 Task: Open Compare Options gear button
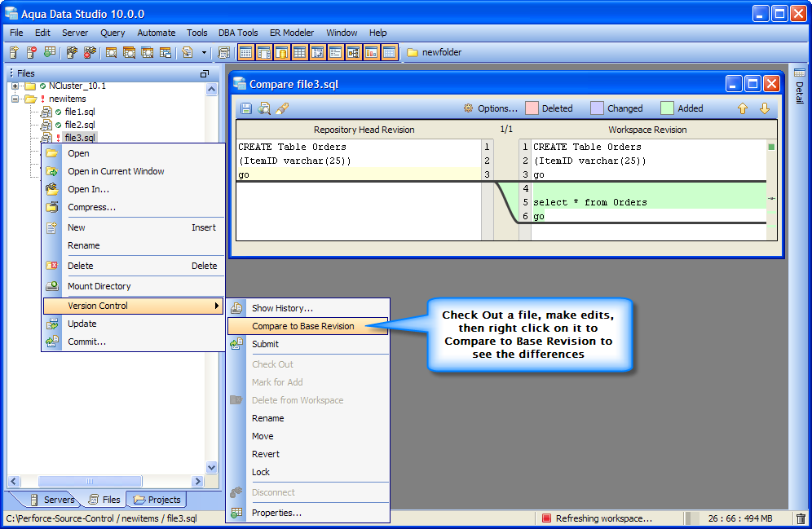pos(491,108)
